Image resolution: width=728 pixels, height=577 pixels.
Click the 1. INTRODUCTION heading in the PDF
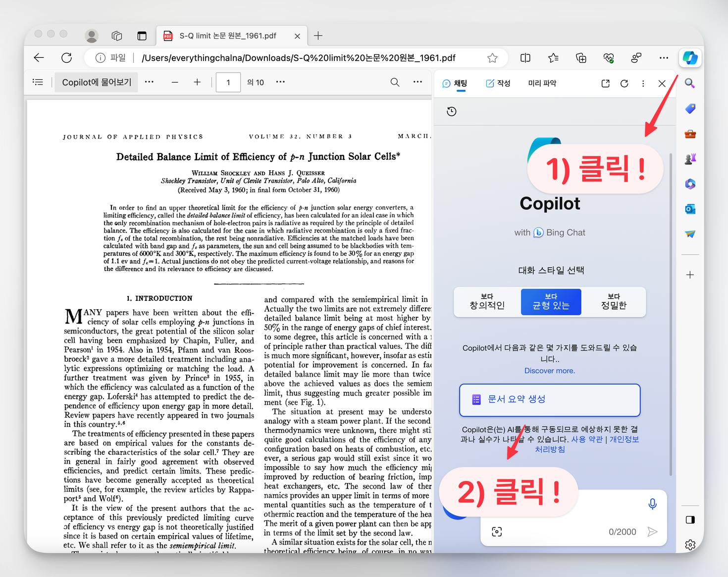159,298
